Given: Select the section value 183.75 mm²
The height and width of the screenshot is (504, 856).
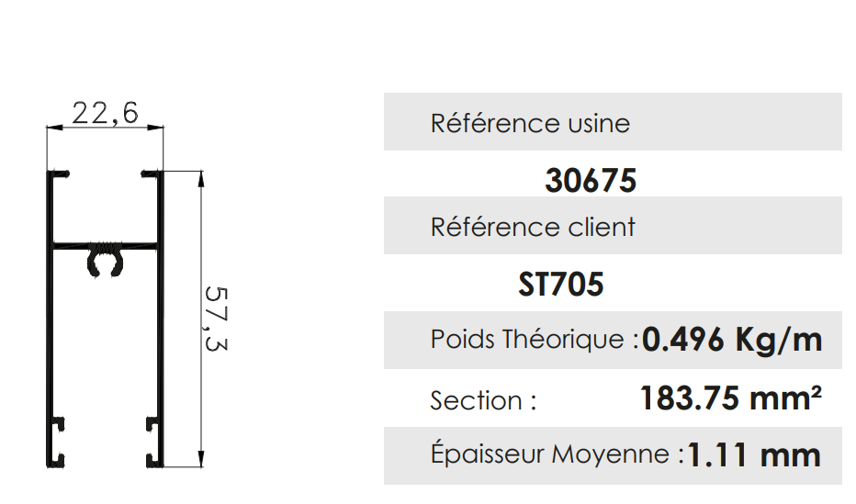Looking at the screenshot, I should 730,398.
